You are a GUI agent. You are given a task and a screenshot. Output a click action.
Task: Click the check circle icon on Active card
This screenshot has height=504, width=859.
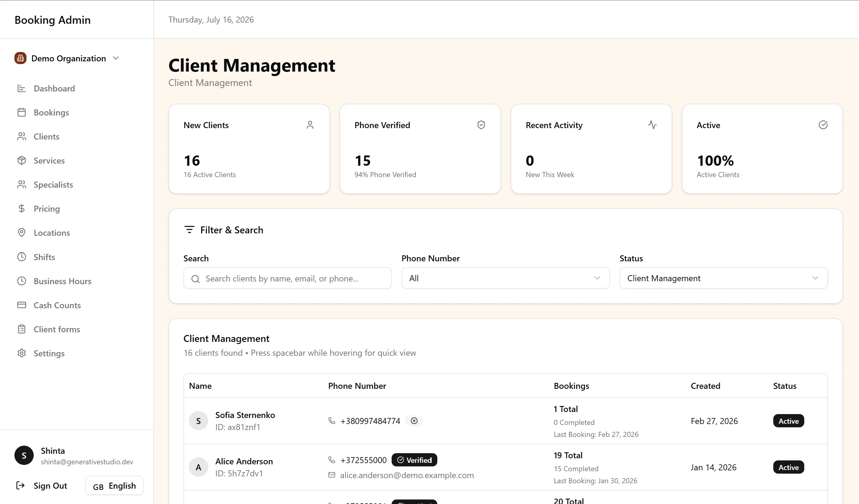pos(823,125)
